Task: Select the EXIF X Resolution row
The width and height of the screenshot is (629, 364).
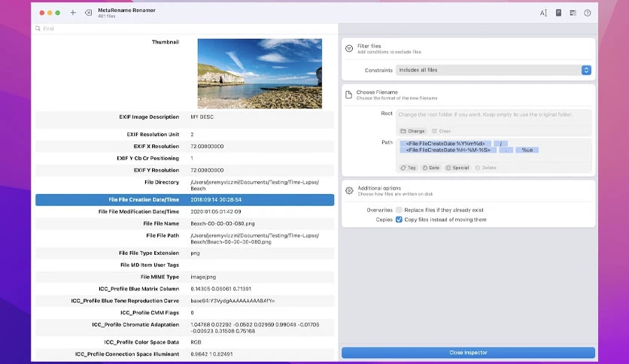Action: pyautogui.click(x=184, y=147)
